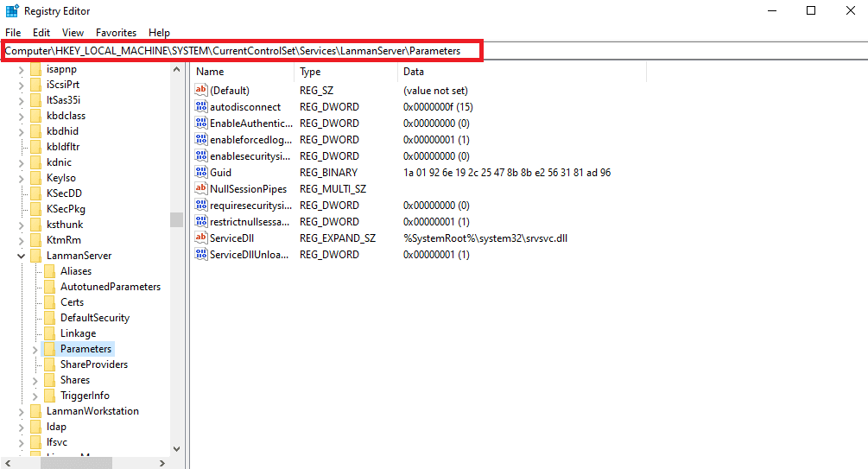
Task: Click the Certs folder icon
Action: (50, 301)
